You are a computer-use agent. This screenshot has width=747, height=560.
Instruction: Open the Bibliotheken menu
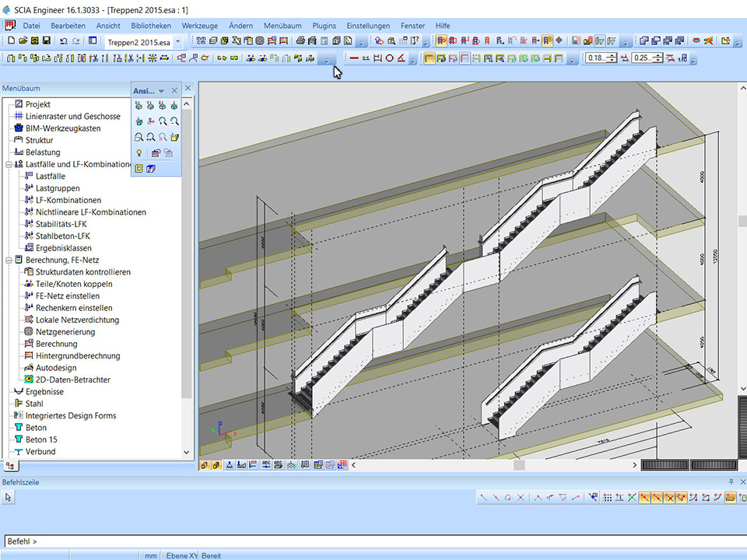click(151, 26)
